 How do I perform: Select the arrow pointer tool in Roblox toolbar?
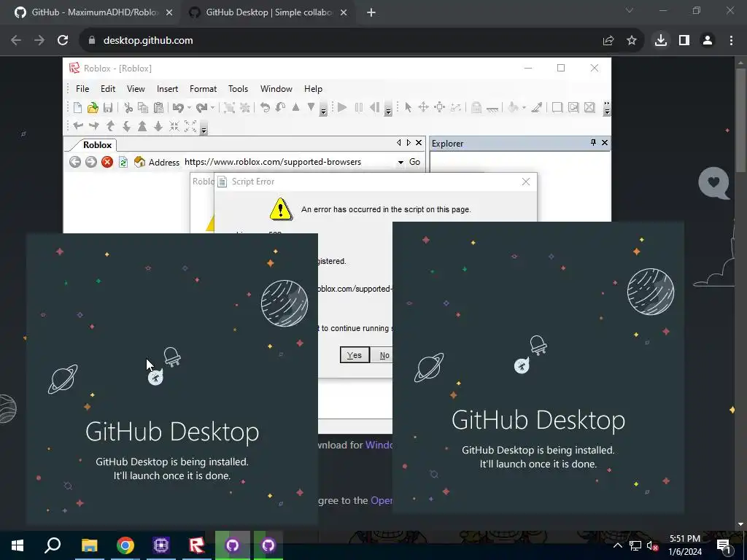[409, 108]
